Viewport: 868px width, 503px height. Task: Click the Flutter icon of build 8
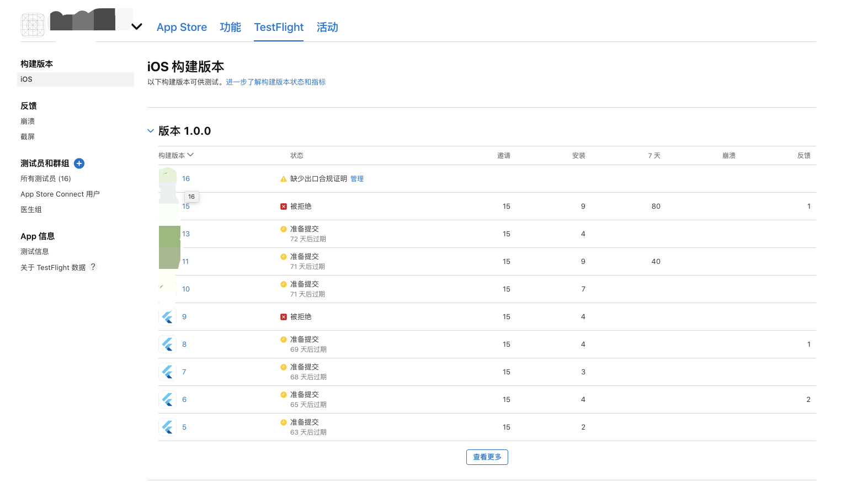tap(168, 345)
